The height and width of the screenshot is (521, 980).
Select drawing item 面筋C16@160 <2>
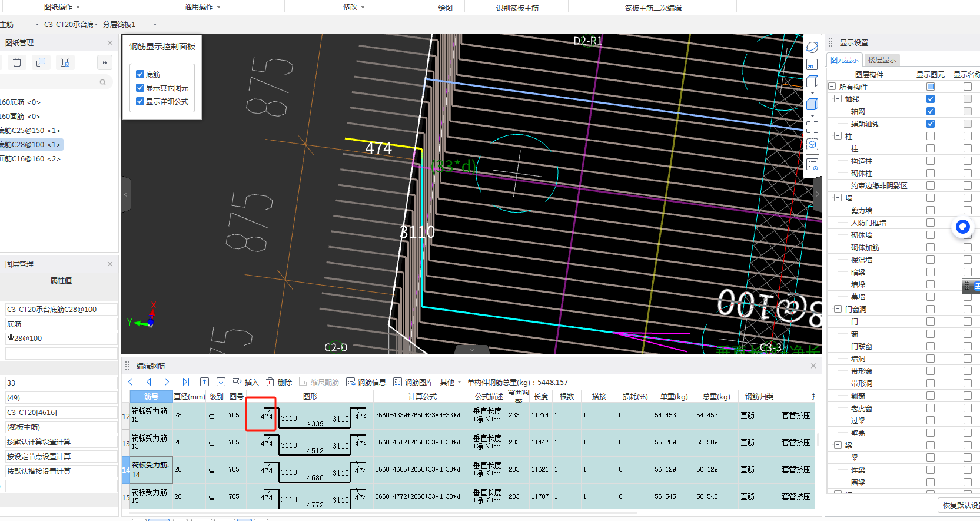click(30, 158)
